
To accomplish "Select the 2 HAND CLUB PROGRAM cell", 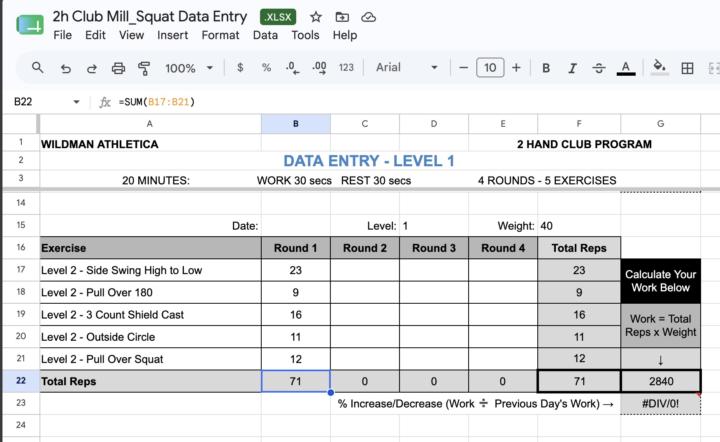I will coord(584,144).
